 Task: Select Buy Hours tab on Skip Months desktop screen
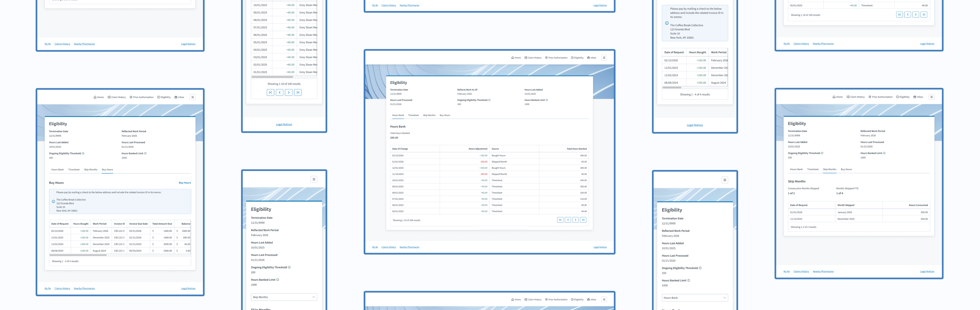tap(846, 169)
